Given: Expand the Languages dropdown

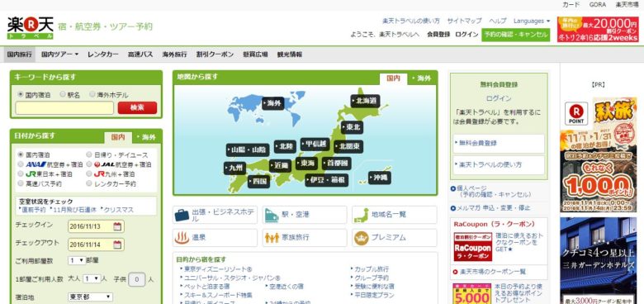Looking at the screenshot, I should click(532, 21).
